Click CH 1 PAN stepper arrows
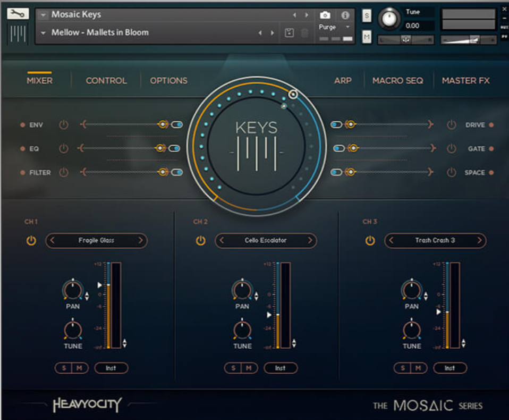509x420 pixels. coord(87,296)
